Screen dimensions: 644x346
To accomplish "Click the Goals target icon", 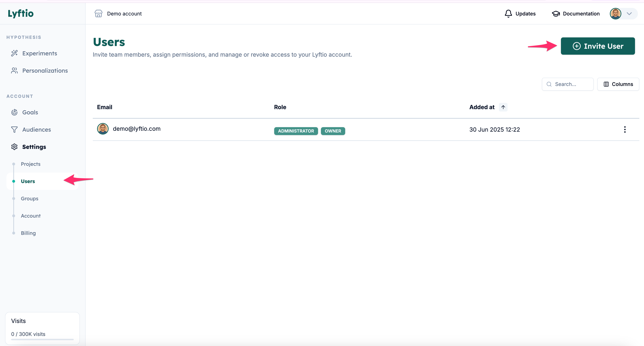I will click(15, 112).
